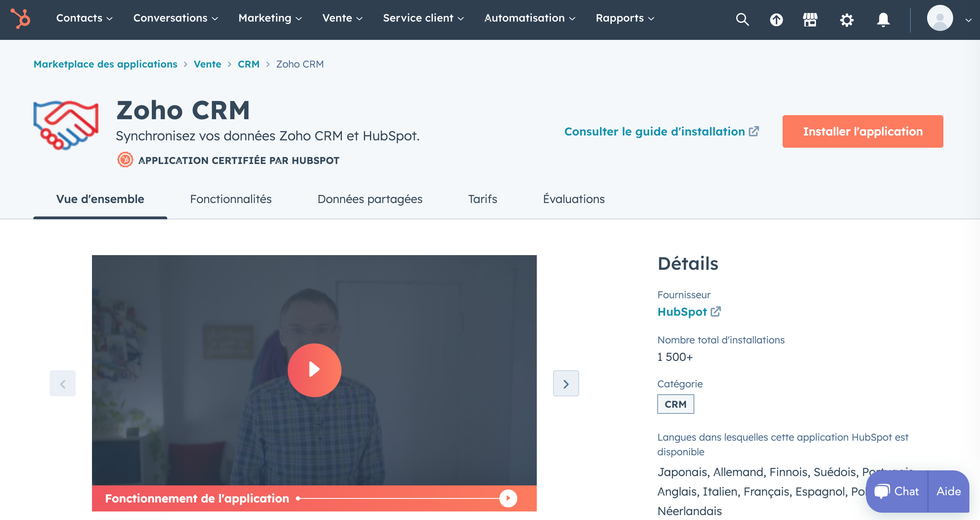Open the settings gear icon

[x=847, y=20]
